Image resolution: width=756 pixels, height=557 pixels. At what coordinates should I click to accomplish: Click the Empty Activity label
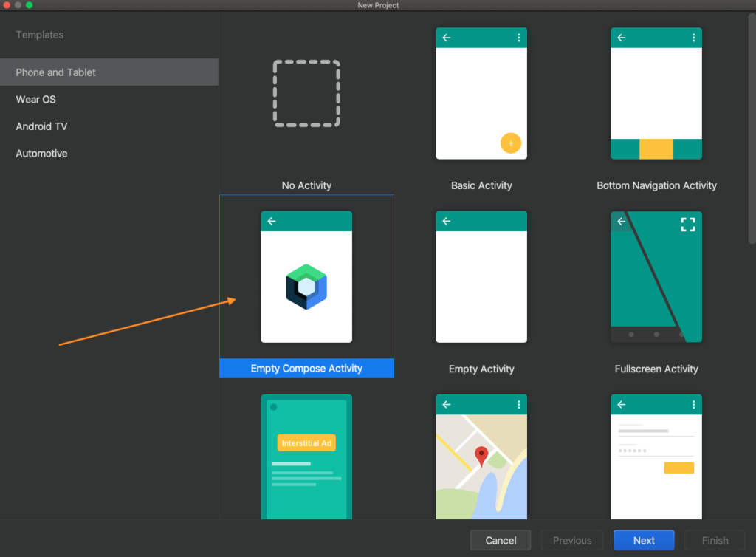[481, 369]
